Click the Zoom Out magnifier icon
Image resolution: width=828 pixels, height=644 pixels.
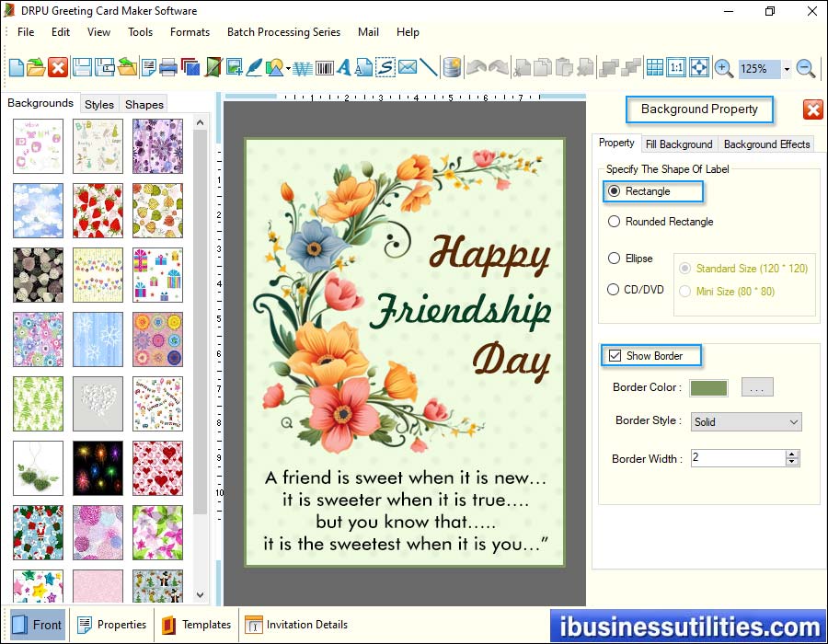pos(806,68)
